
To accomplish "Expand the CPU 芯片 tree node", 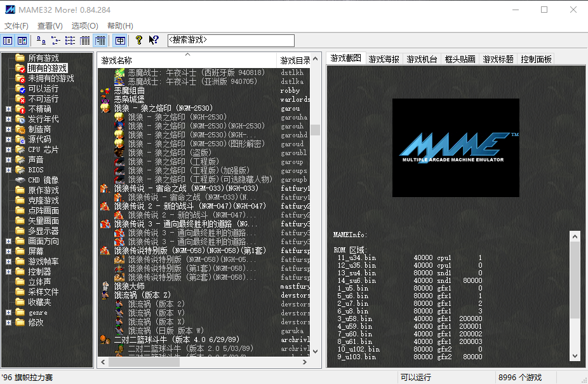I will (x=8, y=149).
